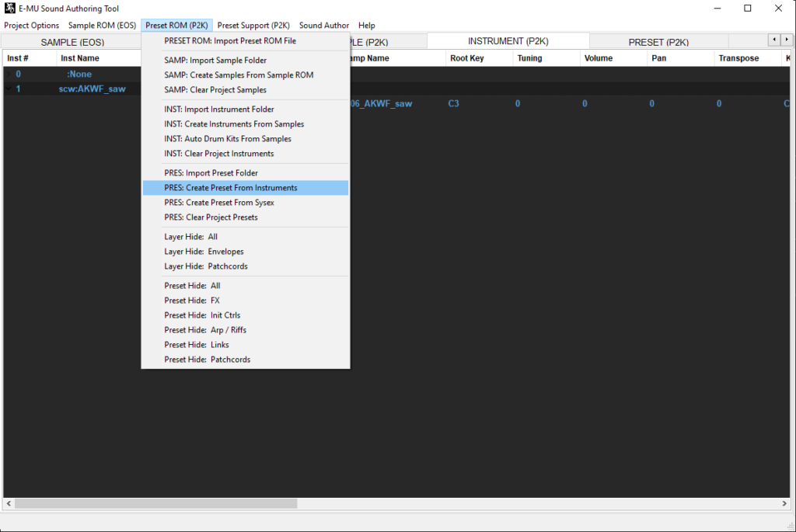This screenshot has height=532, width=796.
Task: Choose INST: Clear Project Instruments
Action: (x=246, y=154)
